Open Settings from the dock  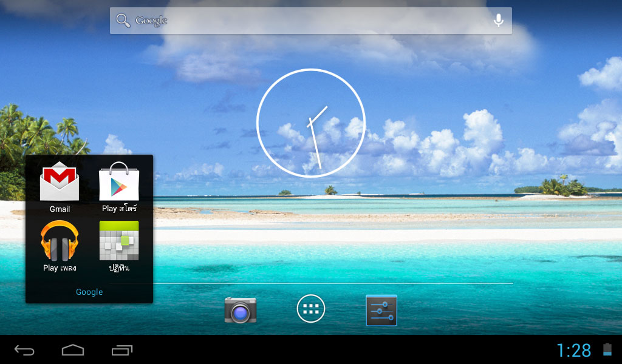(381, 310)
